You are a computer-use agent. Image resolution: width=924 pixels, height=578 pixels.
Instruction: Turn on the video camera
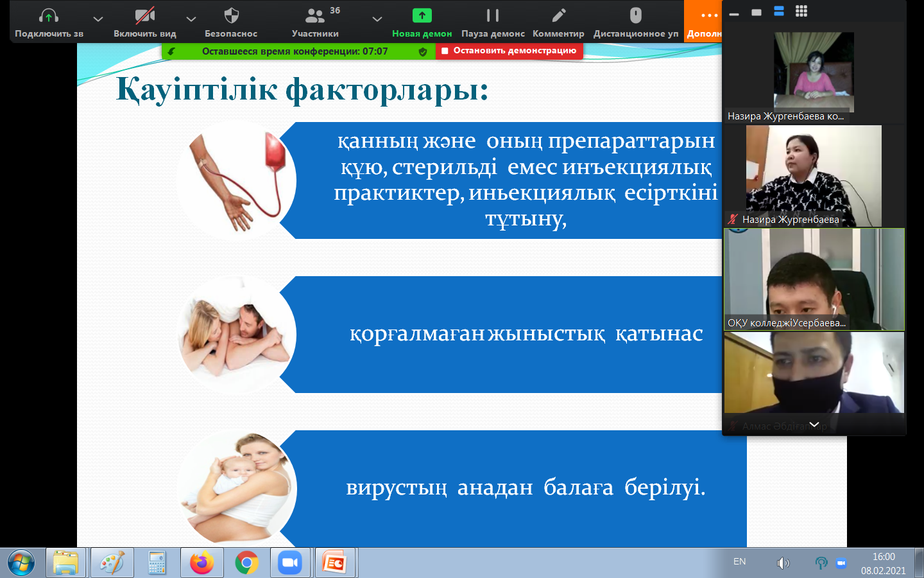(144, 17)
